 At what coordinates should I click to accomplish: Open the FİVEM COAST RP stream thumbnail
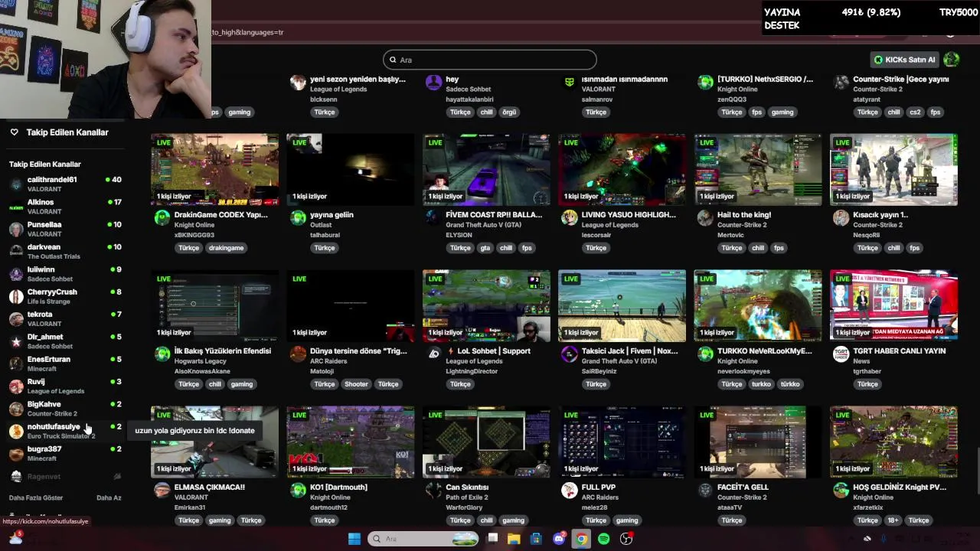point(486,170)
